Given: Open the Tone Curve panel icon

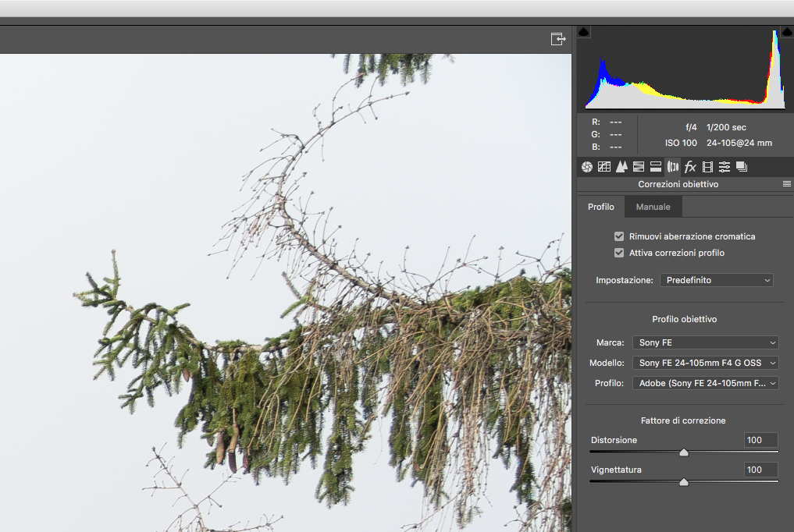Looking at the screenshot, I should pos(604,167).
